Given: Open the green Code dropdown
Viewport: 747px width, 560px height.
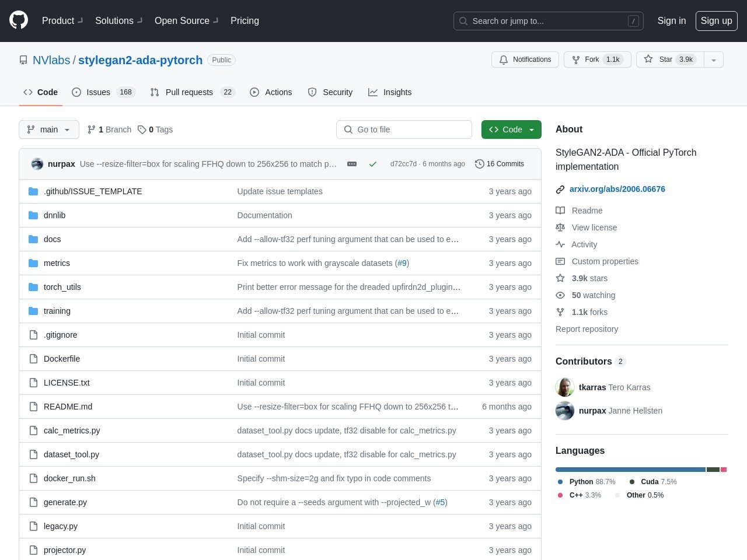Looking at the screenshot, I should click(x=511, y=129).
